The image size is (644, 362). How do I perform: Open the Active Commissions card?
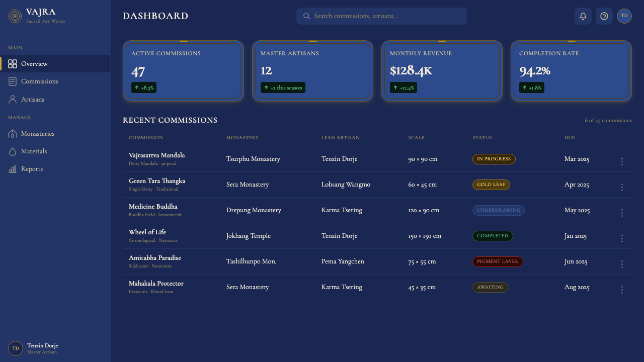pos(184,71)
